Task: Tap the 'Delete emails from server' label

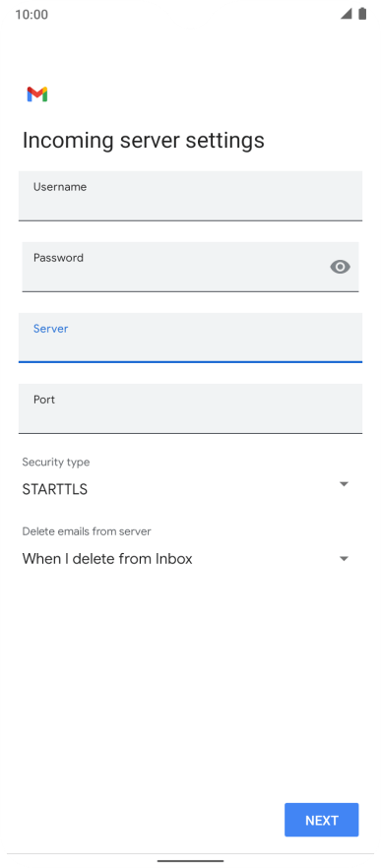Action: click(87, 531)
